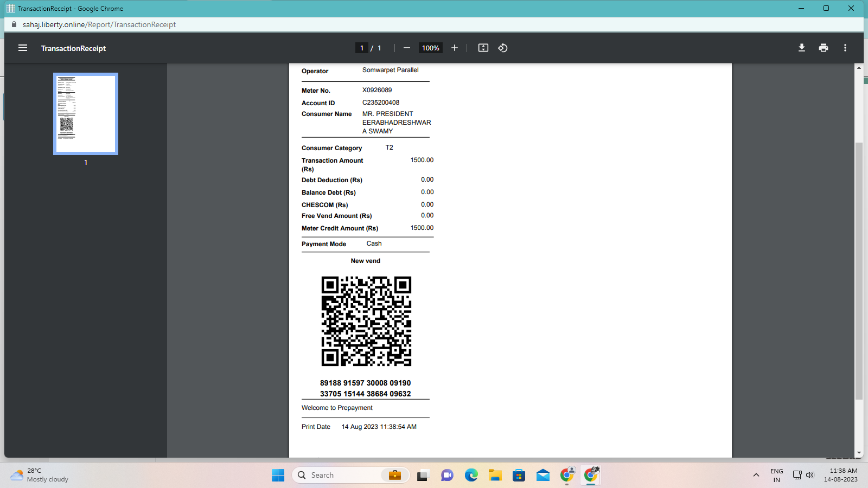Select the token number 33705 15144 line
Image resolution: width=868 pixels, height=488 pixels.
coord(366,394)
